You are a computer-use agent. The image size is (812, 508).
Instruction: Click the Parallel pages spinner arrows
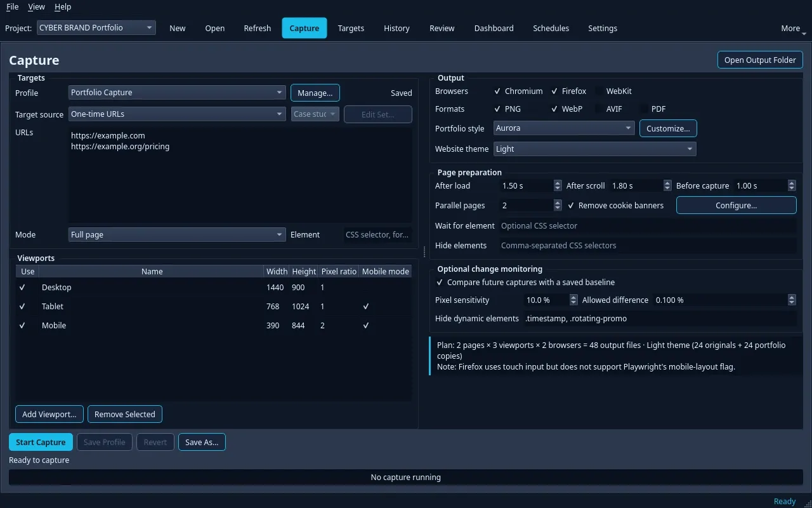tap(558, 206)
